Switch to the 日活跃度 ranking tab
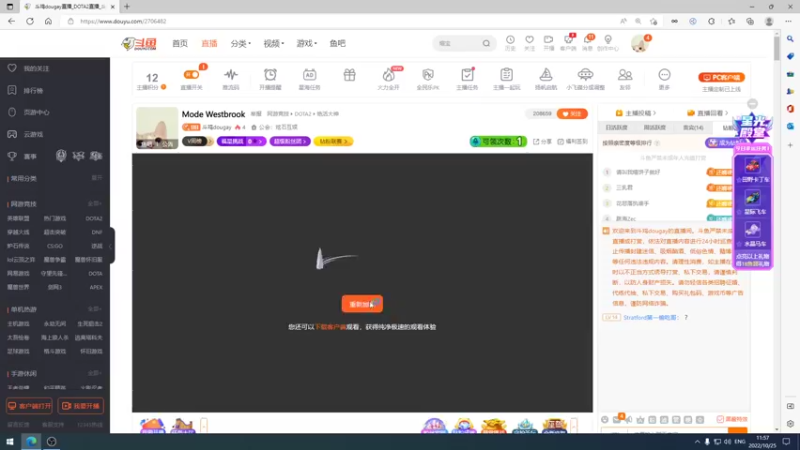Viewport: 800px width, 450px height. [x=616, y=128]
